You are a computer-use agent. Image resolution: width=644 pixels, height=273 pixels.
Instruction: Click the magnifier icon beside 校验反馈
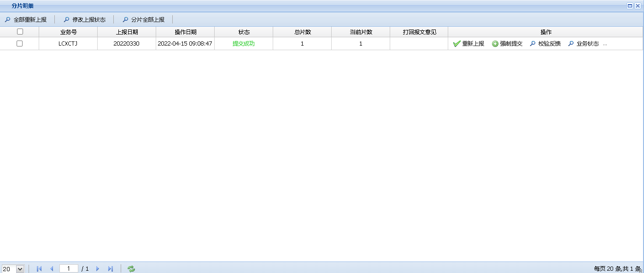point(533,44)
